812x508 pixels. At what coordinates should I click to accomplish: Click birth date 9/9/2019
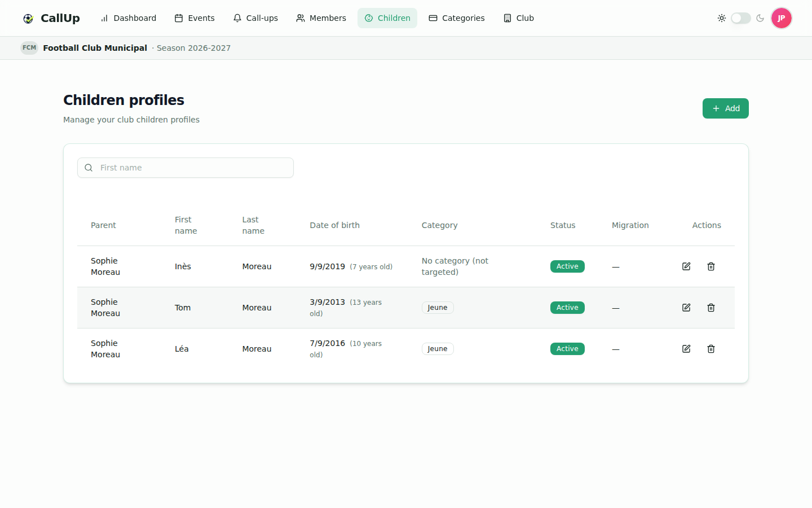click(x=327, y=266)
